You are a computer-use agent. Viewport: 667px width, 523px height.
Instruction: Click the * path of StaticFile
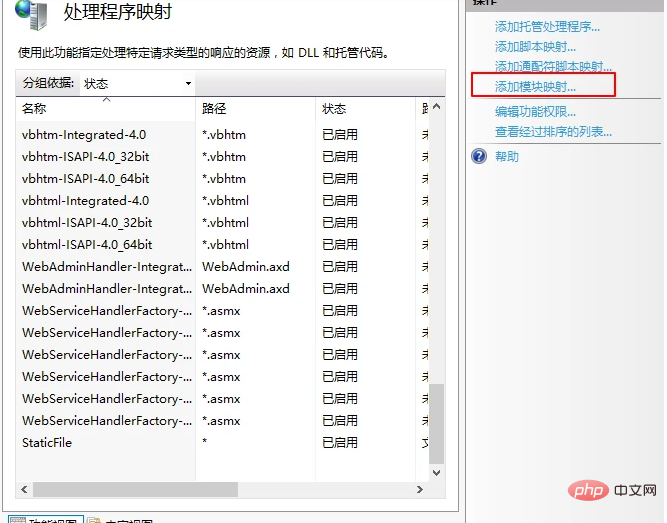point(205,441)
